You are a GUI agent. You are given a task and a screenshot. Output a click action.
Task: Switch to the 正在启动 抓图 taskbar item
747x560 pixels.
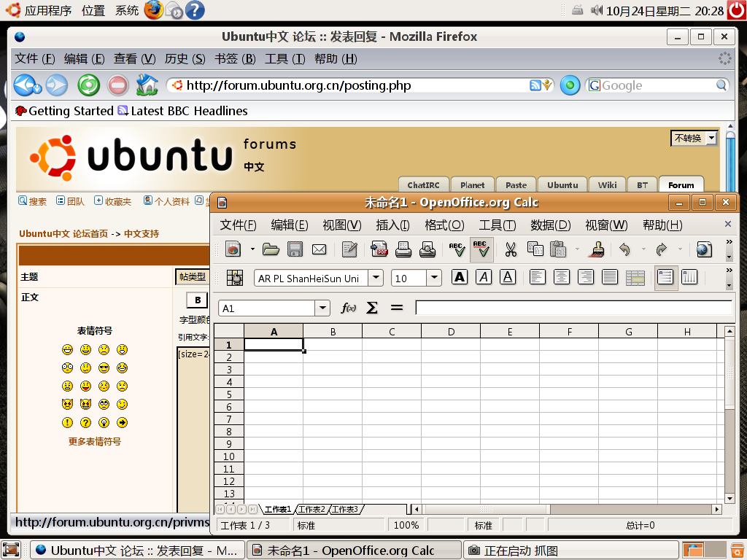(x=570, y=551)
